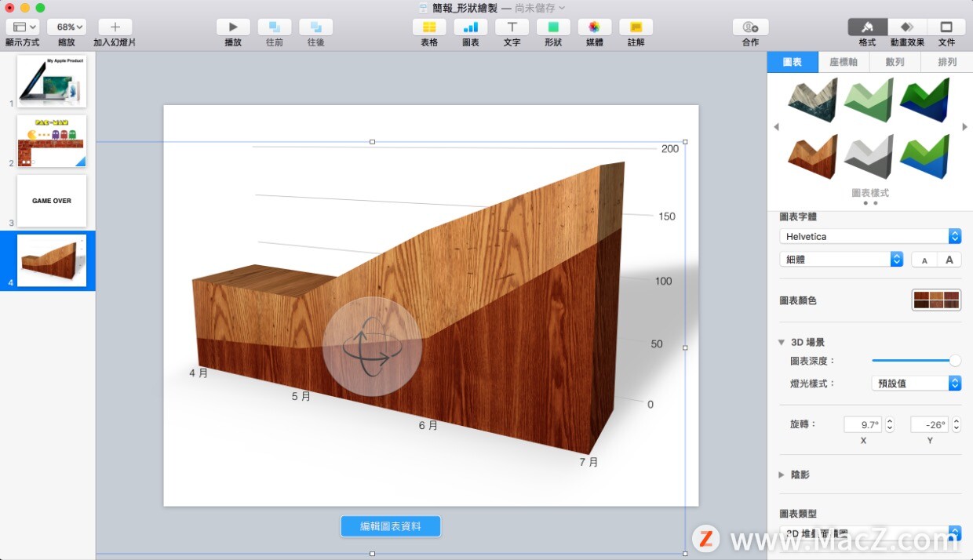Choose the light green chart style
The width and height of the screenshot is (973, 560).
869,101
